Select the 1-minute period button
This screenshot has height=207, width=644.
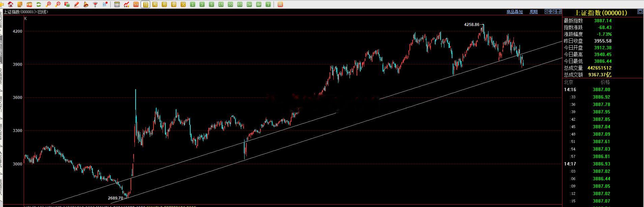(x=193, y=4)
